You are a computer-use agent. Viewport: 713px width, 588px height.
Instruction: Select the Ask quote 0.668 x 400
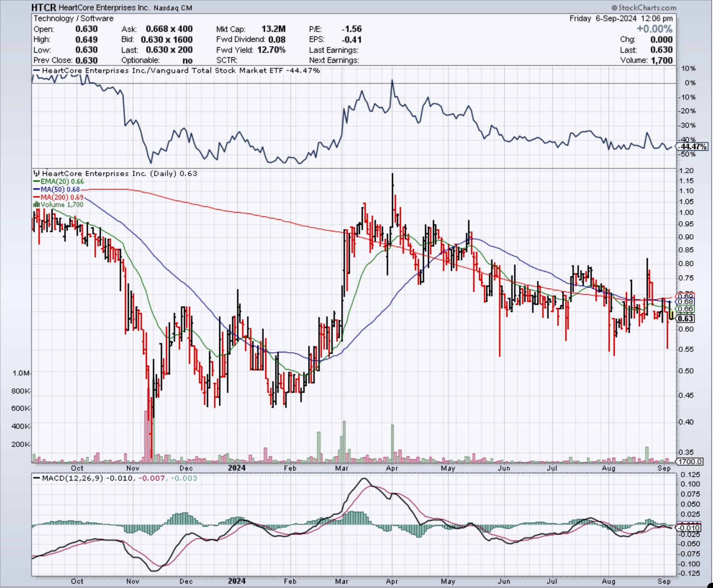(169, 29)
